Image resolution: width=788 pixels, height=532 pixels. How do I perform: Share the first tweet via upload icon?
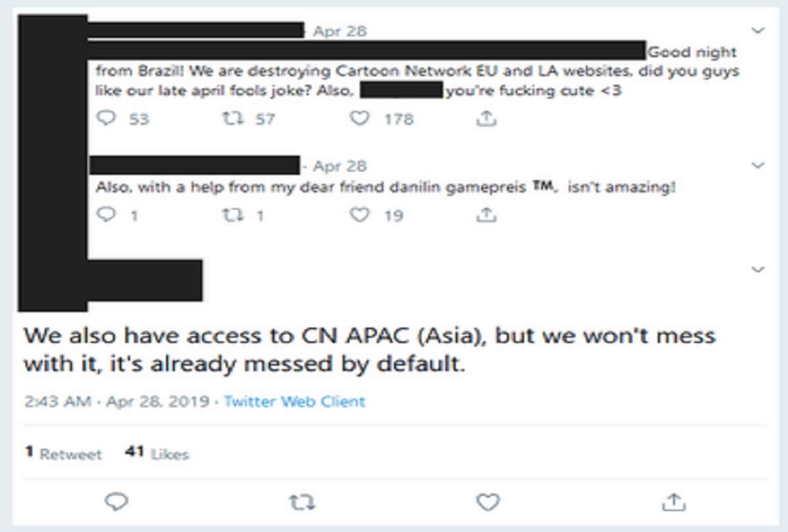485,119
